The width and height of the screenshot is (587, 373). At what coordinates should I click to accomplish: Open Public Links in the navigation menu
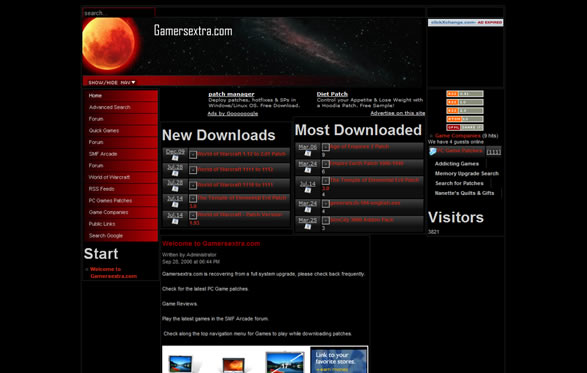coord(121,224)
